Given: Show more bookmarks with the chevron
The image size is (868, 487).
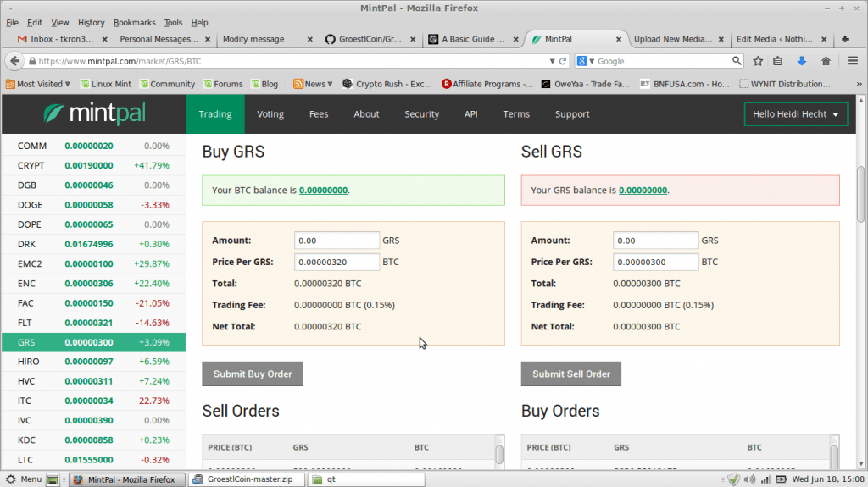Looking at the screenshot, I should (860, 84).
